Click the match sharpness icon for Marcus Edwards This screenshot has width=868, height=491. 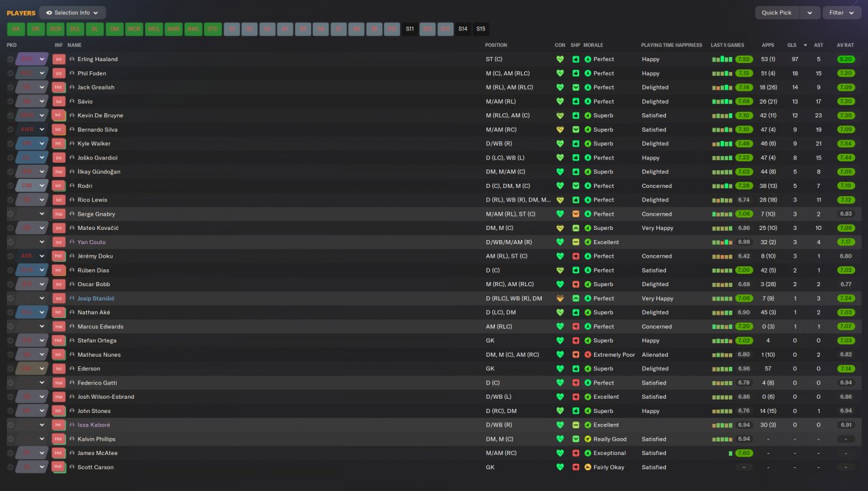(x=576, y=327)
